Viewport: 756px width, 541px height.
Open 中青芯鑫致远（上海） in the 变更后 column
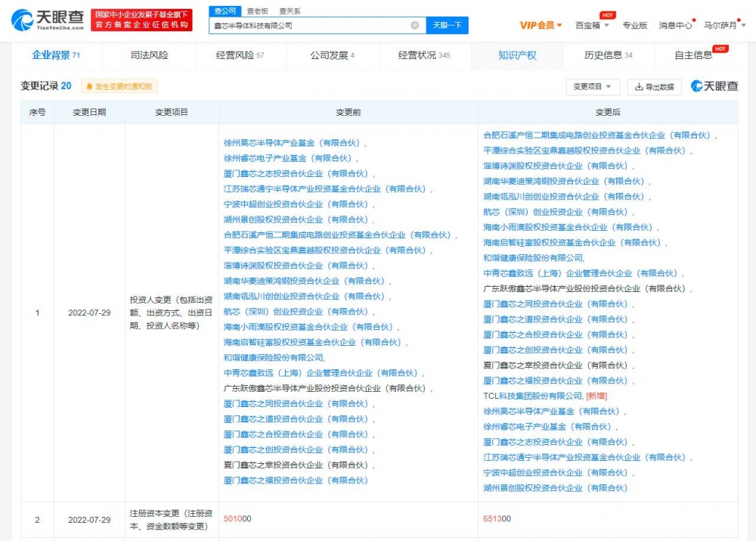[581, 274]
